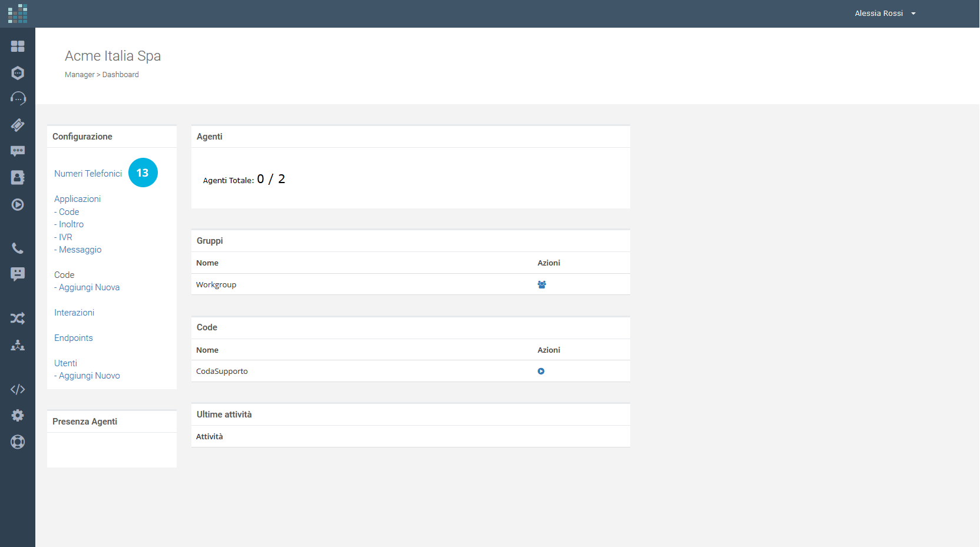Open the circular play recordings icon
This screenshot has height=547, width=980.
coord(18,204)
